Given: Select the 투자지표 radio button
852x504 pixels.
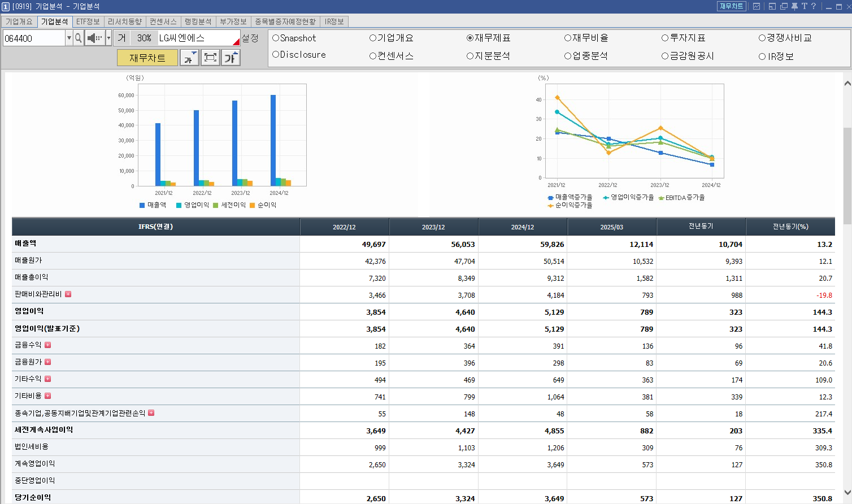Looking at the screenshot, I should 665,38.
